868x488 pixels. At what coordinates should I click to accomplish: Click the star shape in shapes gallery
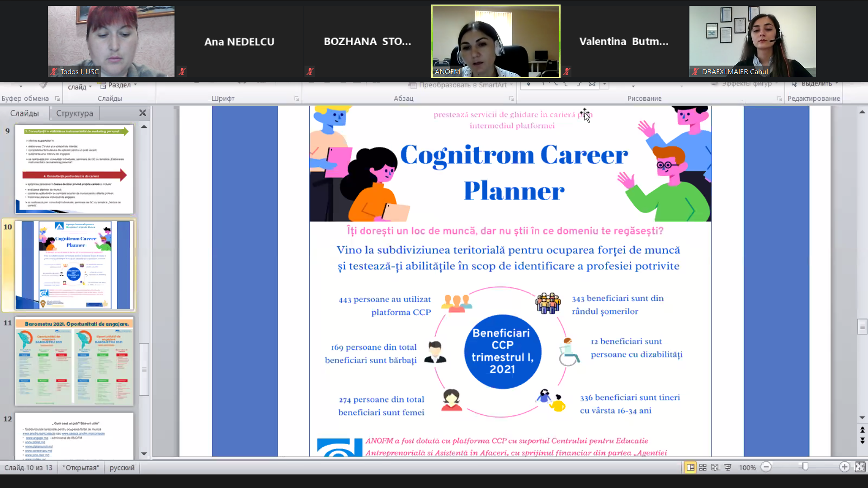(x=592, y=84)
